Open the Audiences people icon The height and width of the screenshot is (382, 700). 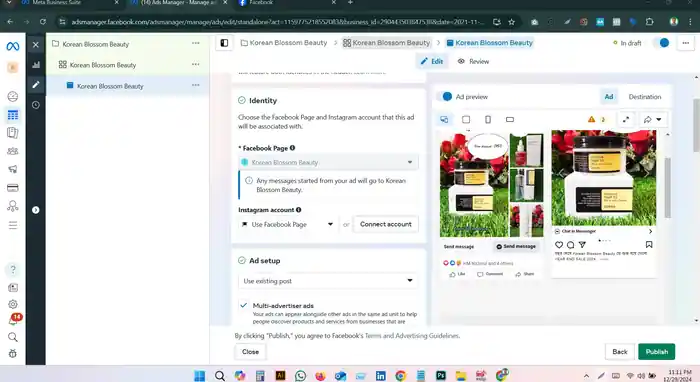tap(12, 151)
